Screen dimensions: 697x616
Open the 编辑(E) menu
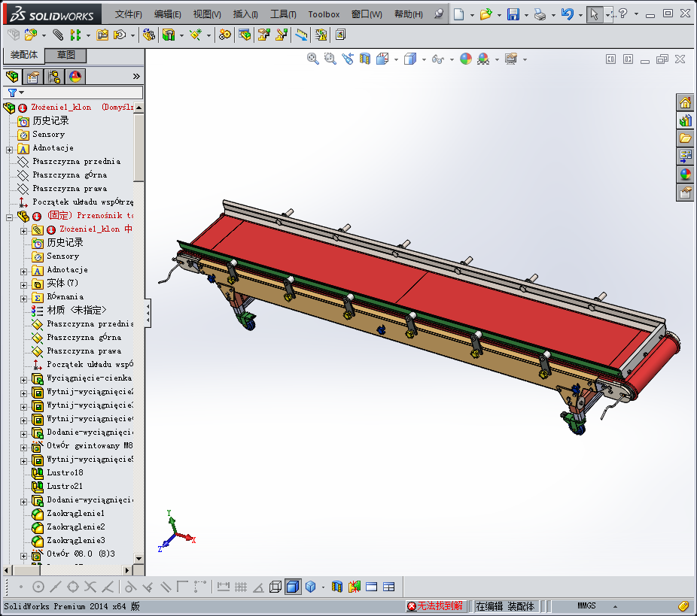coord(168,14)
